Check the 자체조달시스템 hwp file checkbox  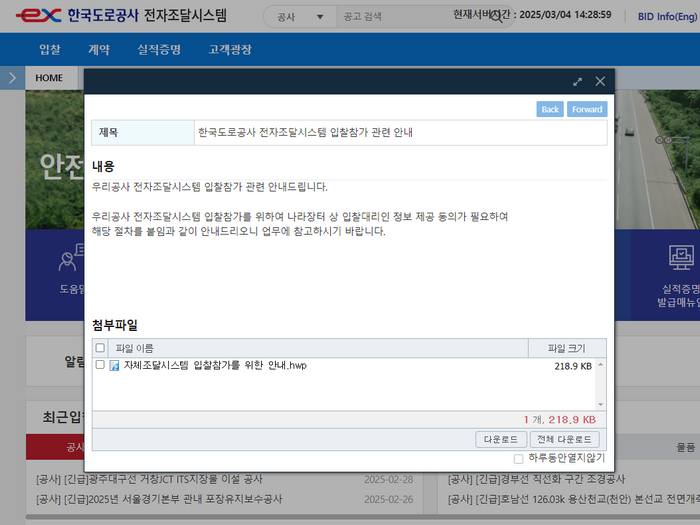pyautogui.click(x=100, y=366)
